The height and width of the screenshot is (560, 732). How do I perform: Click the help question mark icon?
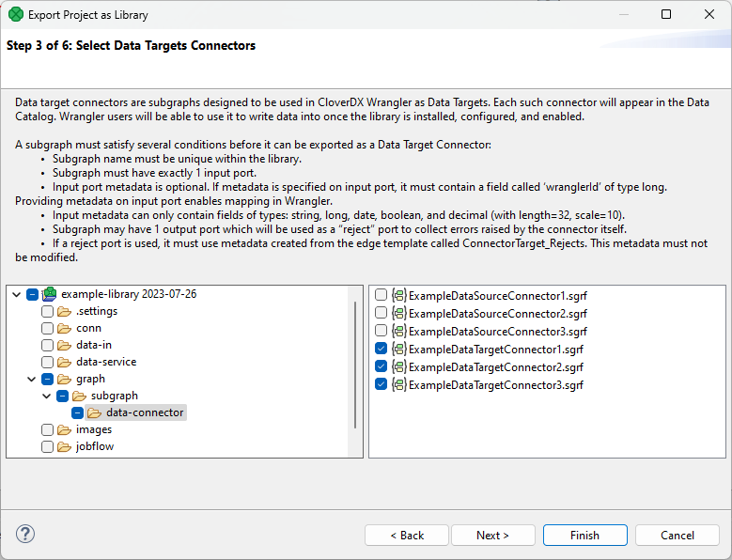pos(26,534)
